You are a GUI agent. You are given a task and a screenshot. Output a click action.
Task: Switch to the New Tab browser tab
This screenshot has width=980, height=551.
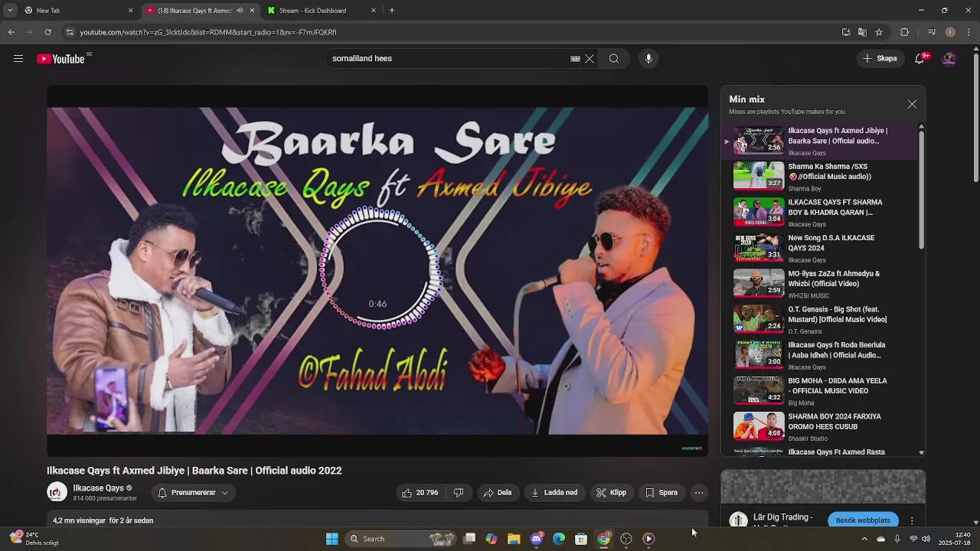(x=77, y=11)
